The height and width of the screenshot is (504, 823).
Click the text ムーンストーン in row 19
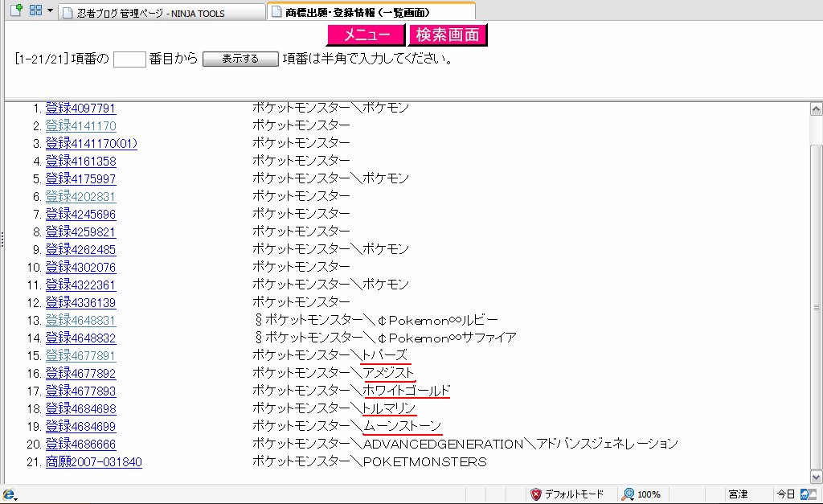point(403,426)
